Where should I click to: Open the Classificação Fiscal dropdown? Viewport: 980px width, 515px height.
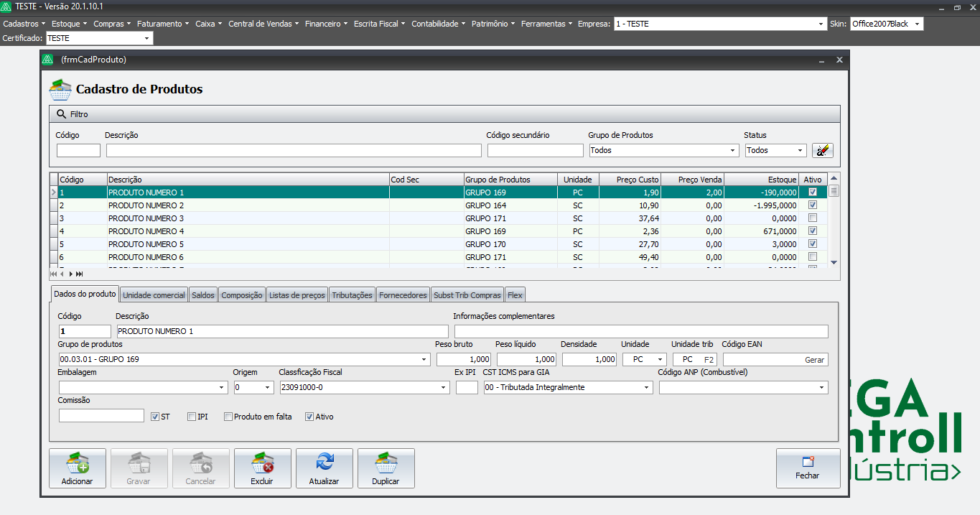click(x=443, y=388)
